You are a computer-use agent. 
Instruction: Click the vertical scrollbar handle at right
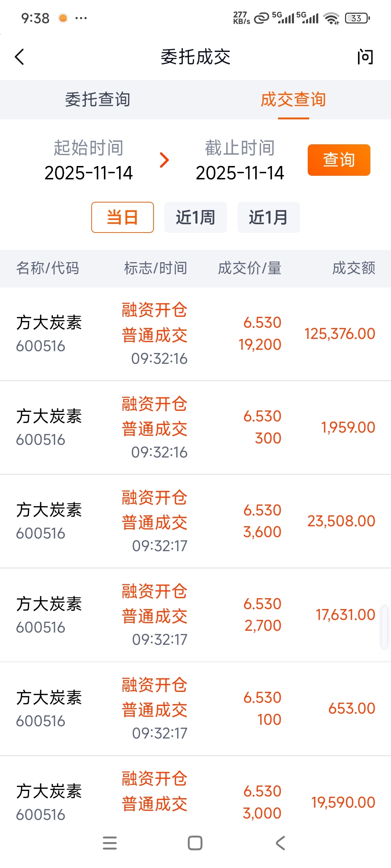[x=384, y=627]
